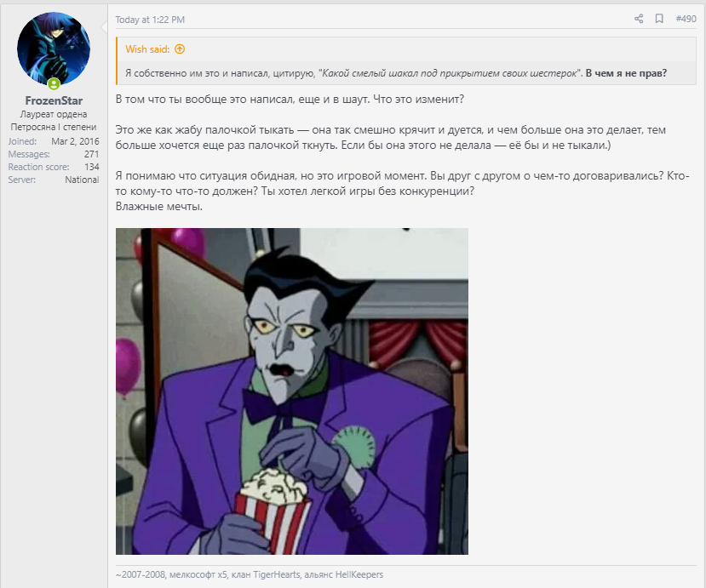Open FrozenStar's avatar image
The image size is (706, 588).
pos(54,49)
